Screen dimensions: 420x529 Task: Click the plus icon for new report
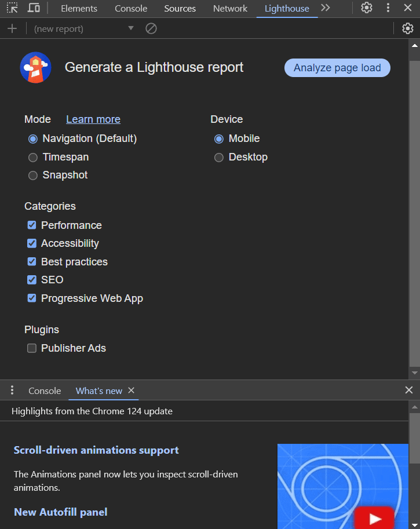(x=12, y=28)
